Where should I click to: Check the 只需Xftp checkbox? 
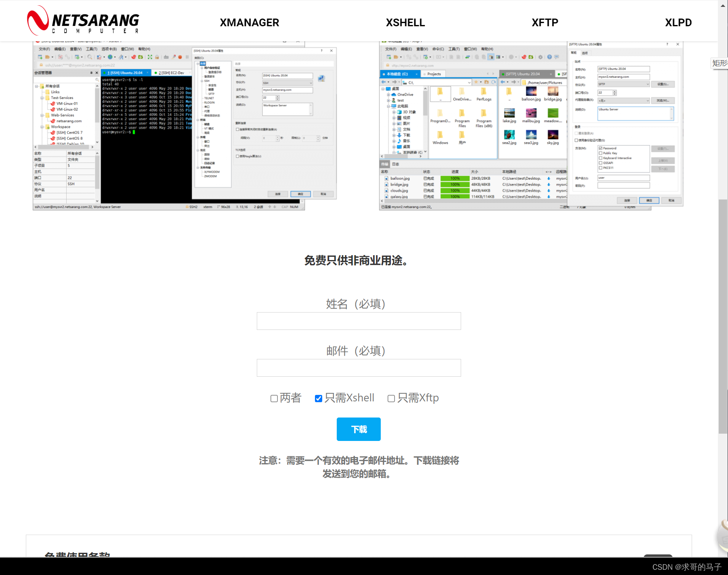391,399
